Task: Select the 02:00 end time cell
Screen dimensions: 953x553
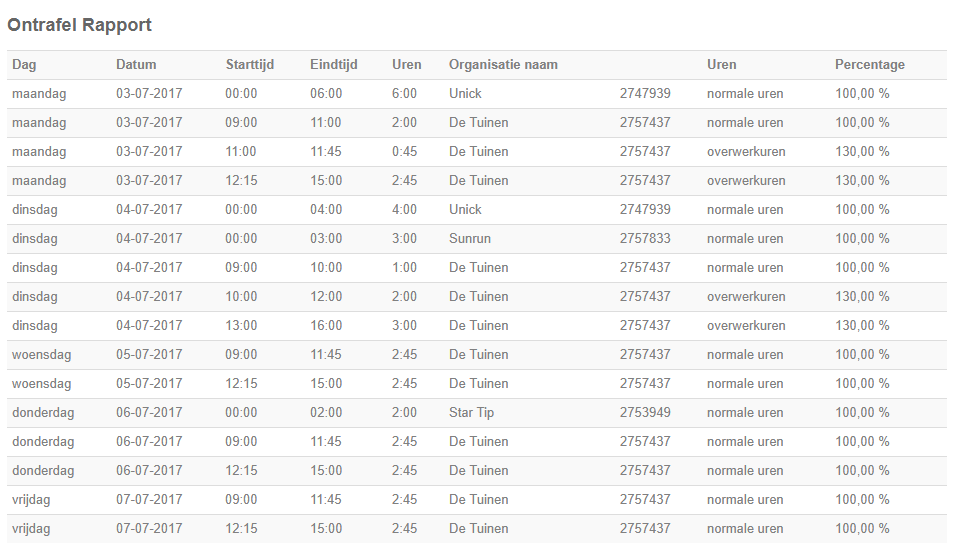Action: (326, 413)
